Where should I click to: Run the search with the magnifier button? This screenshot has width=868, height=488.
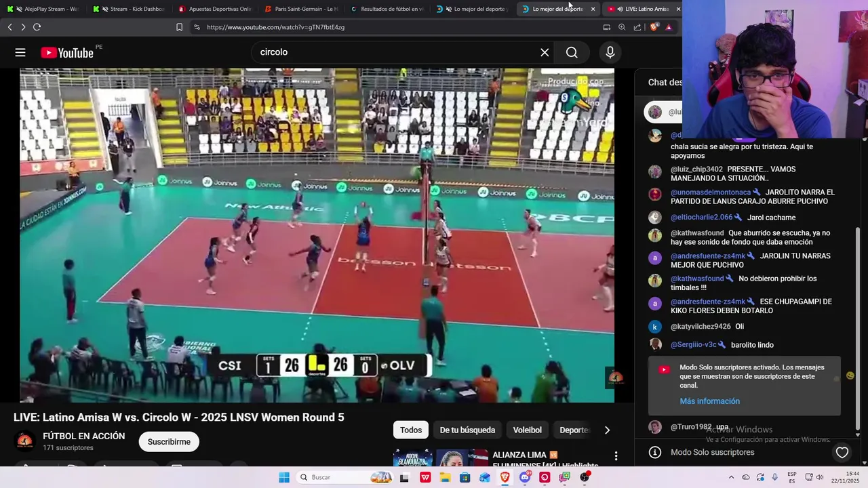(572, 52)
